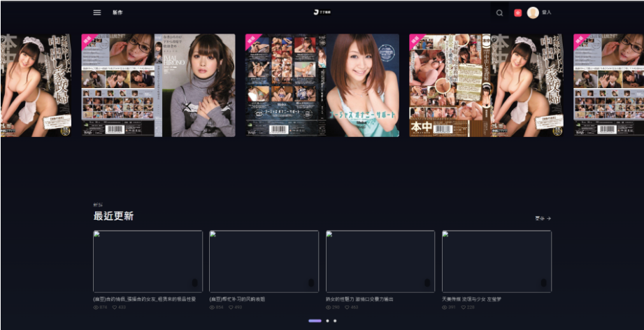Image resolution: width=644 pixels, height=330 pixels.
Task: Click the site logo in header
Action: point(322,13)
